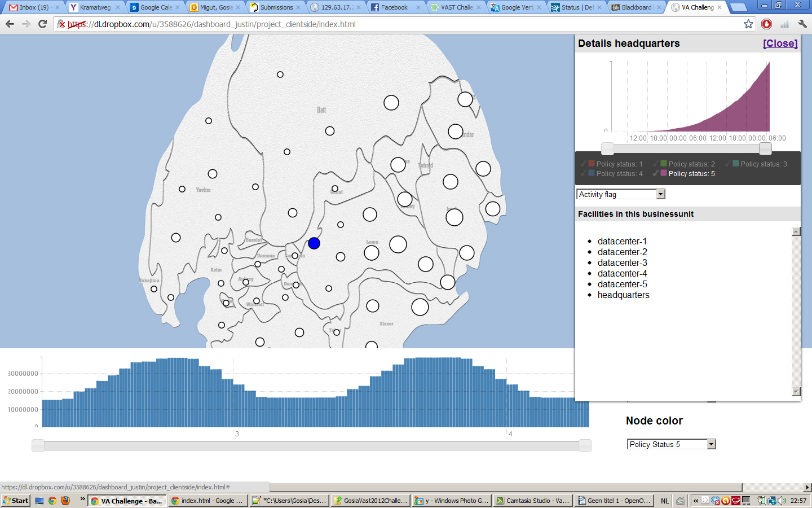Select datacenter-5 in facilities list
Image resolution: width=812 pixels, height=508 pixels.
(x=622, y=284)
